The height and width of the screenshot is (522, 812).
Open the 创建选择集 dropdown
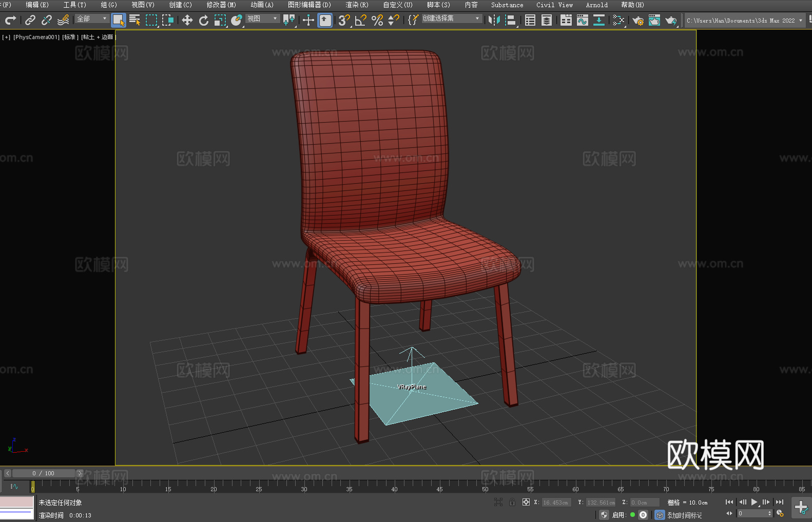click(452, 18)
